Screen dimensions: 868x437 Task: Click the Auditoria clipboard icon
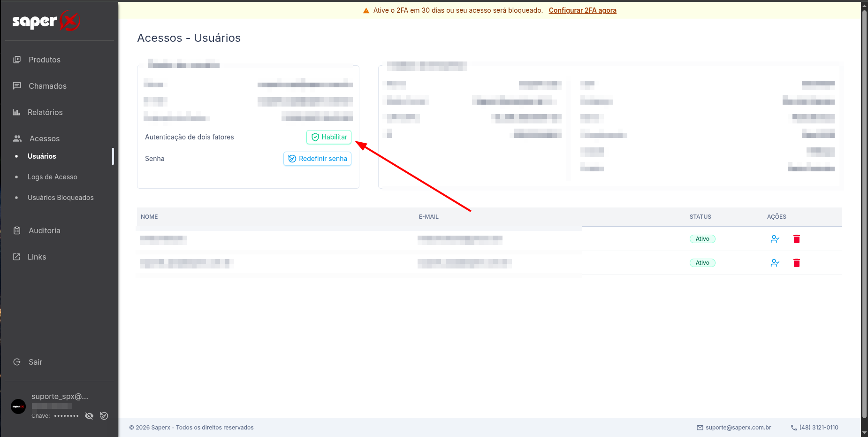pyautogui.click(x=17, y=230)
